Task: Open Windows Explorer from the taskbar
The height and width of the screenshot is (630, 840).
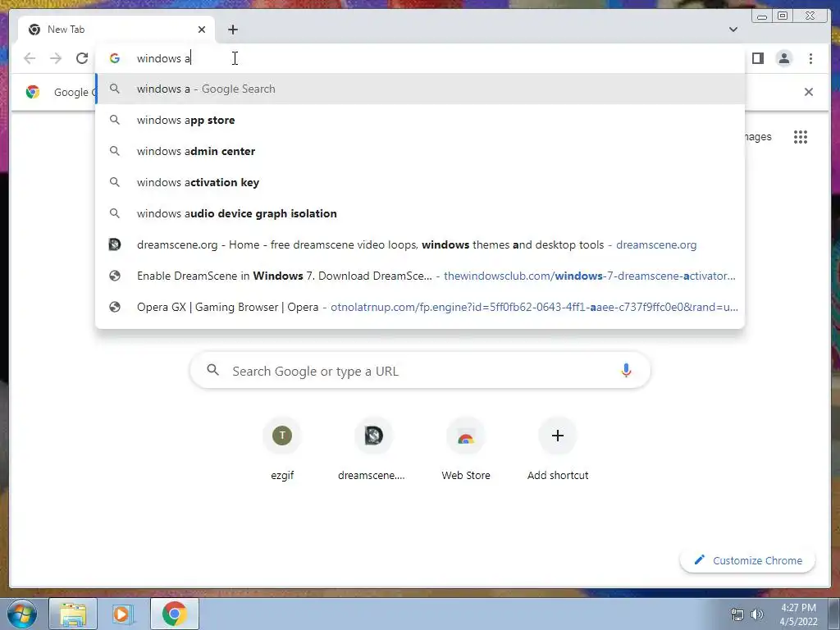Action: (x=73, y=614)
